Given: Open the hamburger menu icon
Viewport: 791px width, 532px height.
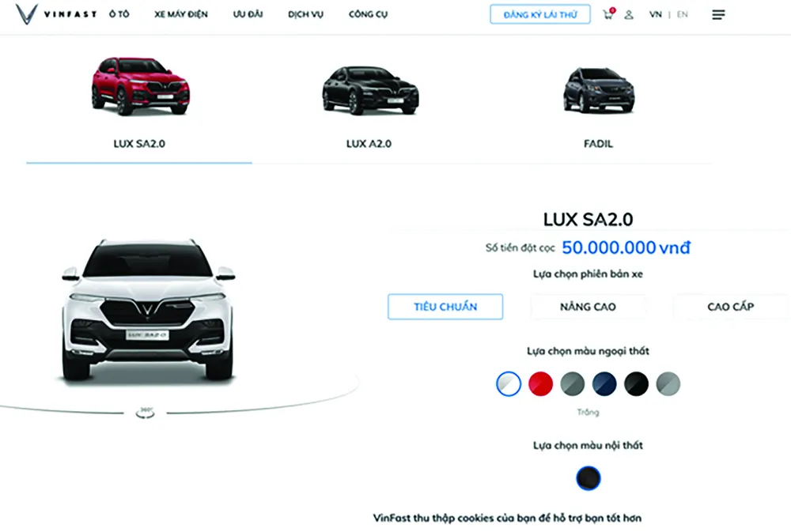Looking at the screenshot, I should (718, 14).
